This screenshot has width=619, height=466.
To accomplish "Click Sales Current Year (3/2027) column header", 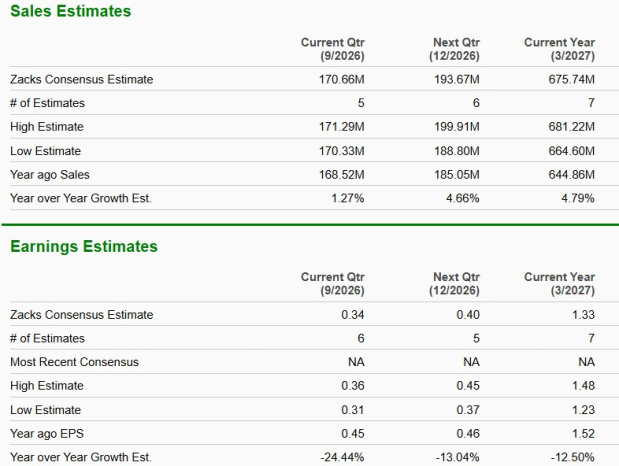I will click(x=559, y=49).
